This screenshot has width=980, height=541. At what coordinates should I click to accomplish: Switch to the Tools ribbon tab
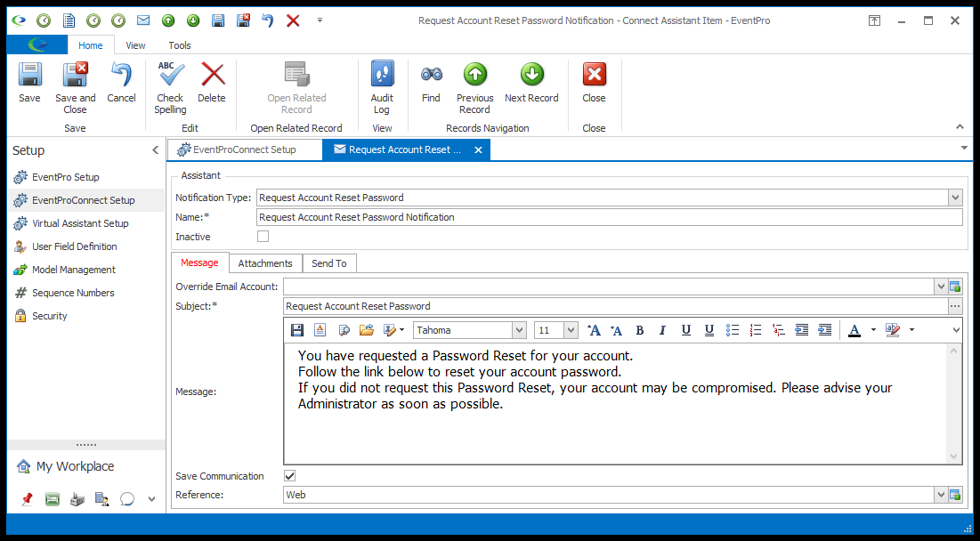tap(180, 45)
